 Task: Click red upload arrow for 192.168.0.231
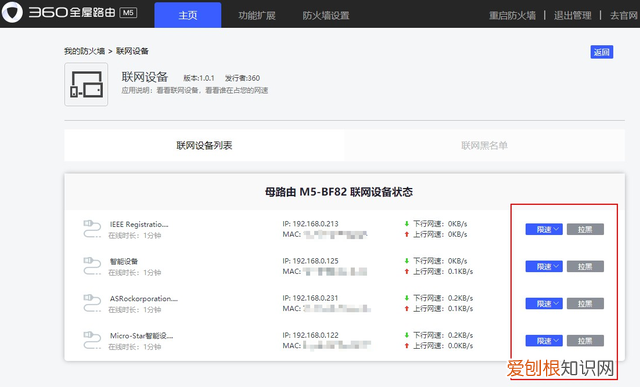point(407,309)
